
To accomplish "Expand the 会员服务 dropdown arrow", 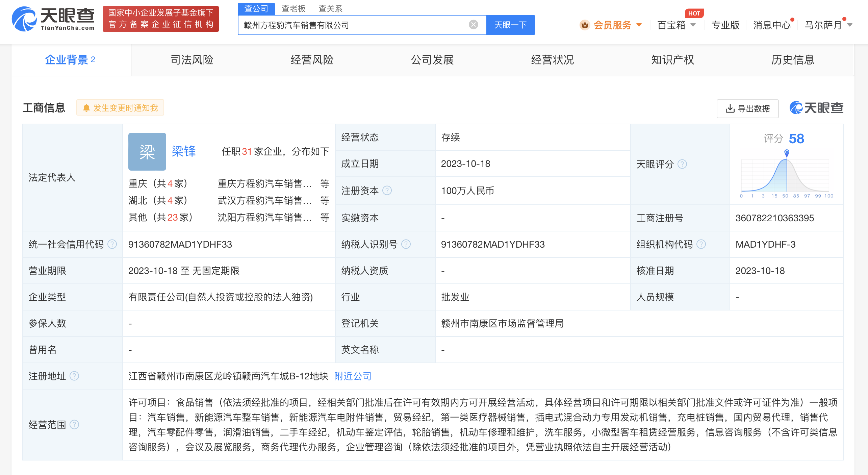I will point(639,25).
